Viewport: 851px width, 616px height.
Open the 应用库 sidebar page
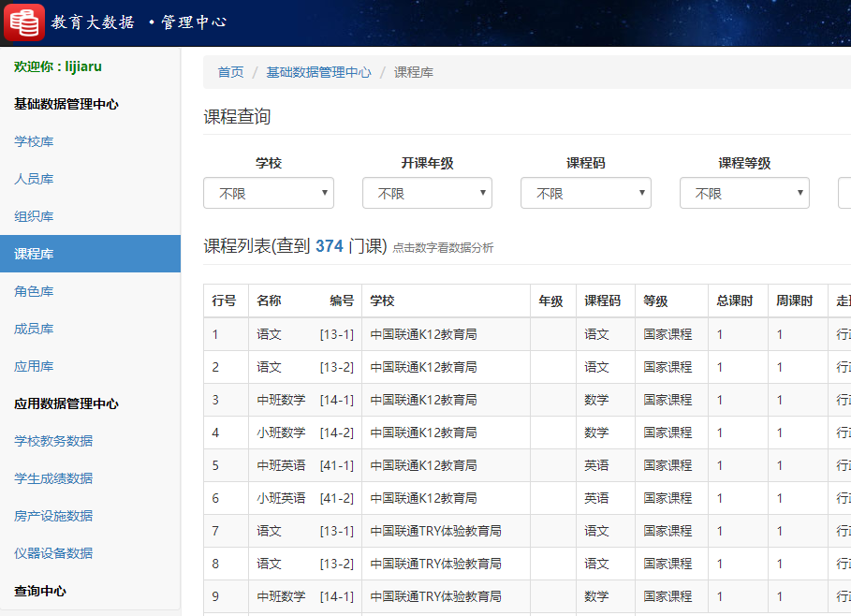pos(36,366)
